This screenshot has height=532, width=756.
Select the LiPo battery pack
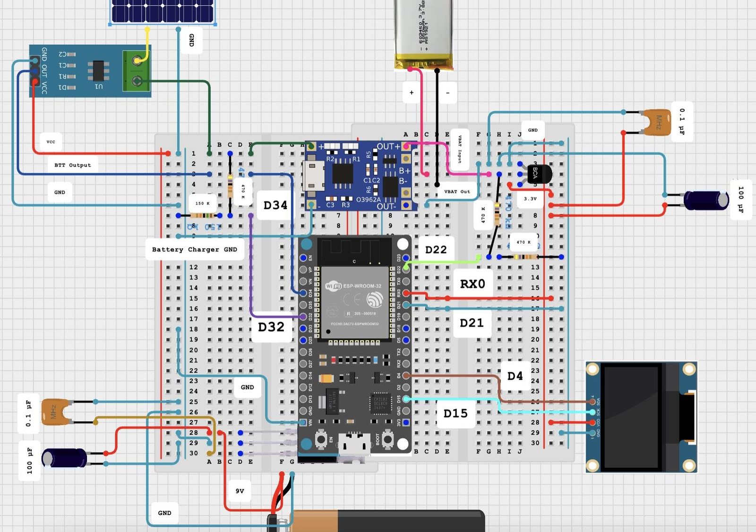pyautogui.click(x=424, y=35)
